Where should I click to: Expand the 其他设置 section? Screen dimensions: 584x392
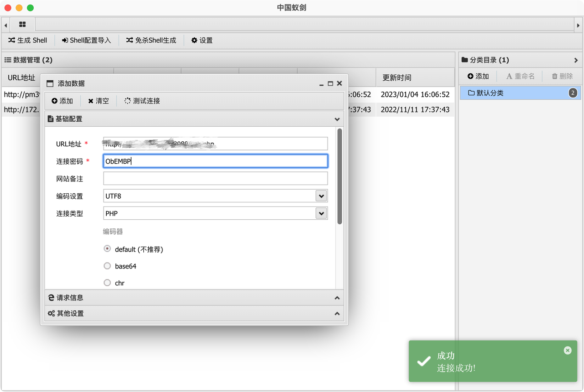point(194,314)
